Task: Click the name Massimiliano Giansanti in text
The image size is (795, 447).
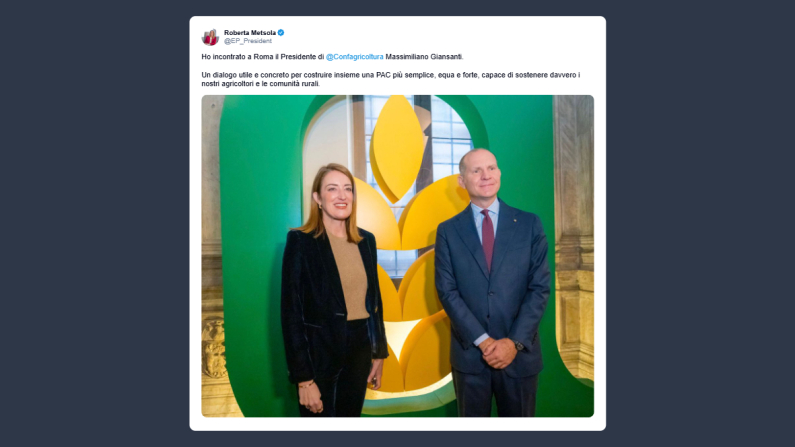Action: (x=424, y=57)
